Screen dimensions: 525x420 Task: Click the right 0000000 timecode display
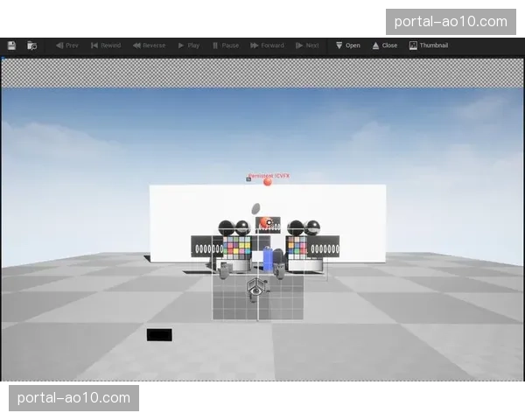click(x=324, y=248)
